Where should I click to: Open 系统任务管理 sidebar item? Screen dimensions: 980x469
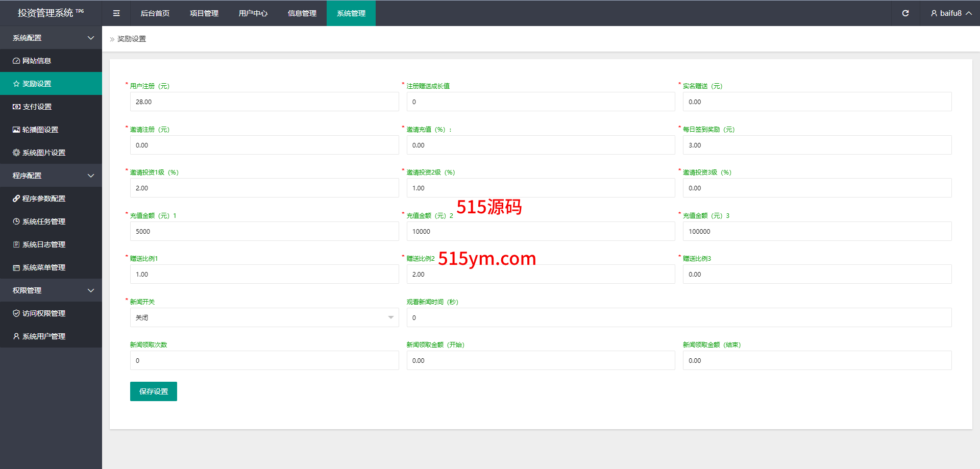(51, 221)
